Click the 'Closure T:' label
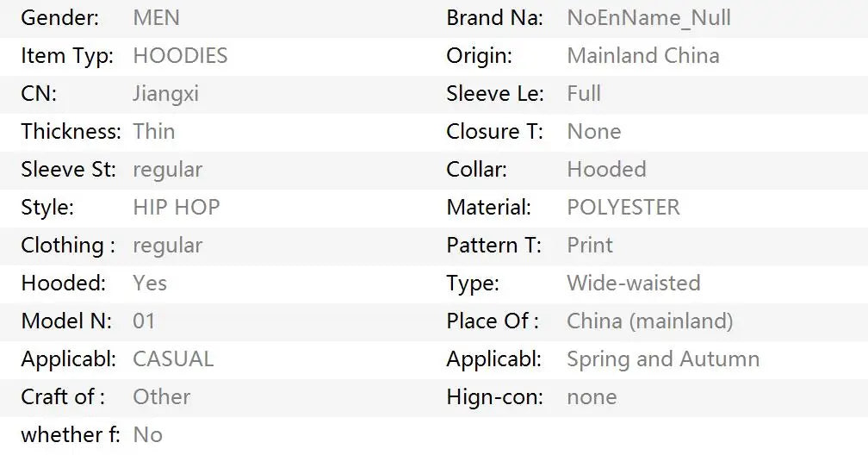Screen dimensions: 868x455 pos(494,132)
